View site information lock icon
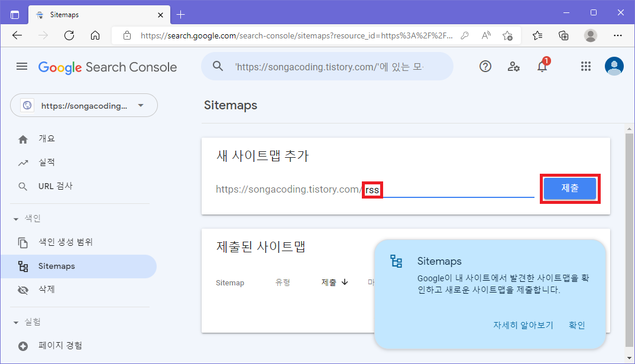This screenshot has width=635, height=364. tap(127, 35)
